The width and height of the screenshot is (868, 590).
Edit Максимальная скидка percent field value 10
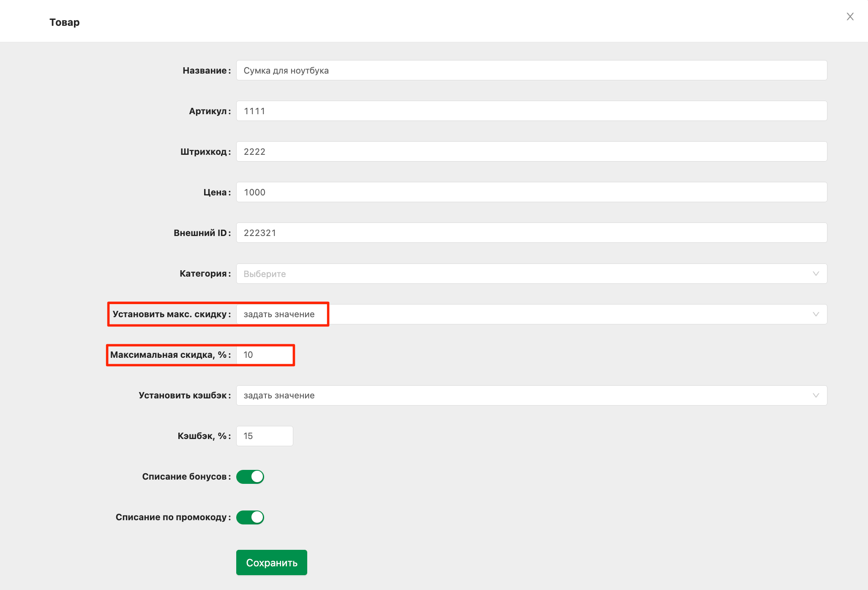click(265, 355)
